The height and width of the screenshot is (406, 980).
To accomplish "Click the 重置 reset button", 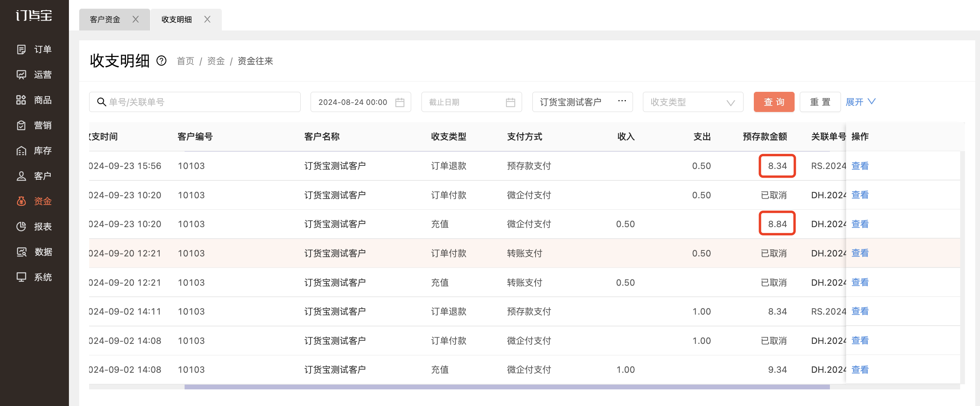I will tap(820, 102).
